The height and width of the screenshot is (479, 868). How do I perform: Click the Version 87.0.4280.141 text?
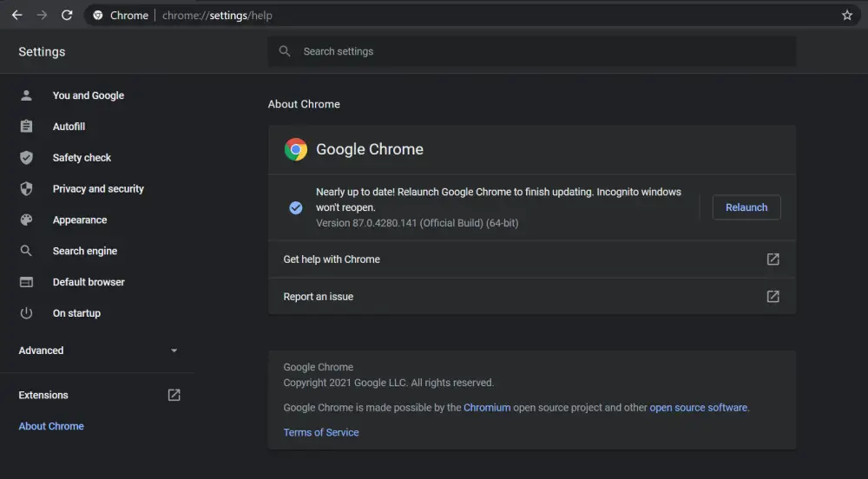point(417,223)
